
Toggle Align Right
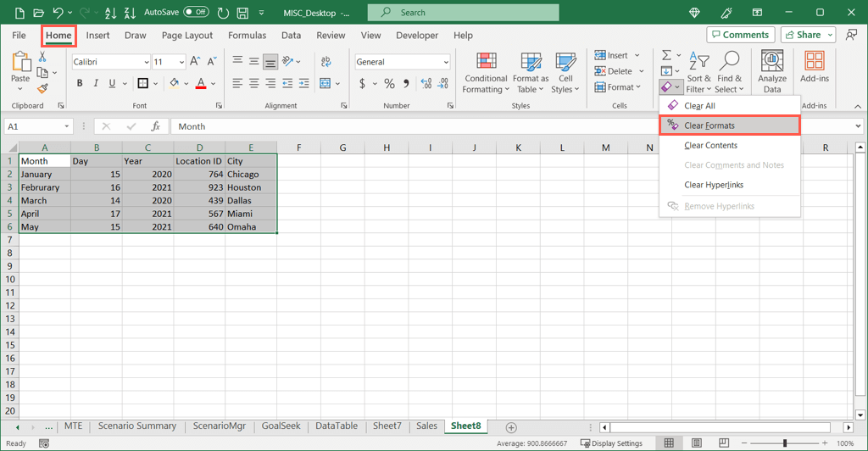click(x=270, y=84)
